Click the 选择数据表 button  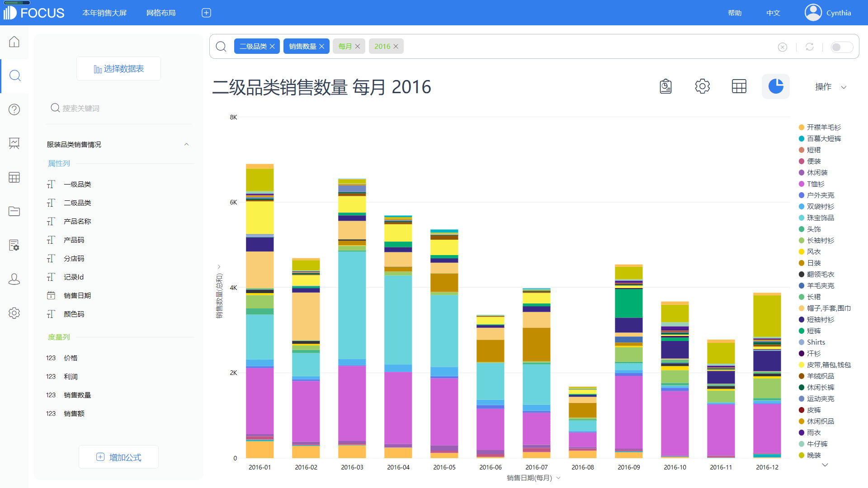118,69
